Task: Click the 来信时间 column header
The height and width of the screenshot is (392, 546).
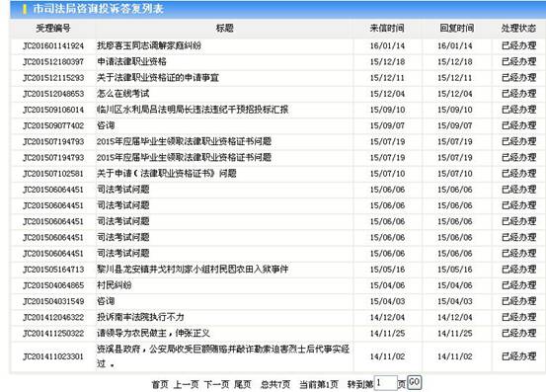Action: tap(387, 29)
